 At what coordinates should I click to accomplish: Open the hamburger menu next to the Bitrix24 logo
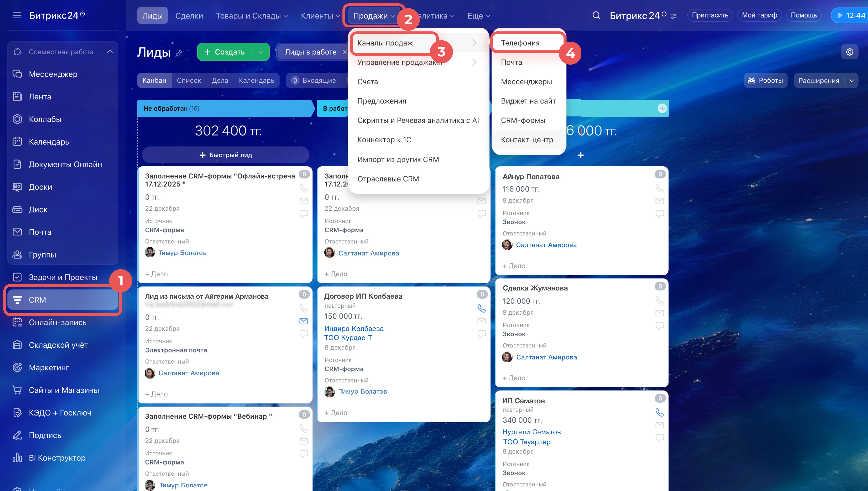point(17,16)
